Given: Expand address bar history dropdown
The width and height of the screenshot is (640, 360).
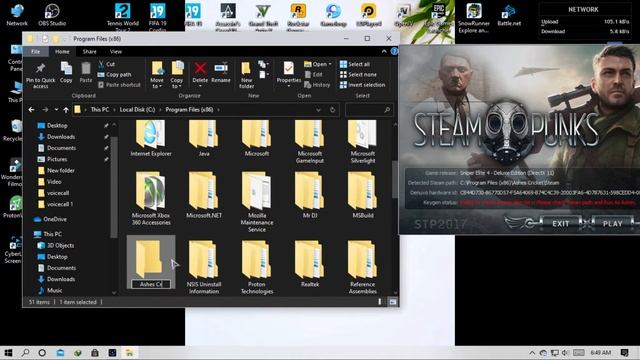Looking at the screenshot, I should point(318,110).
